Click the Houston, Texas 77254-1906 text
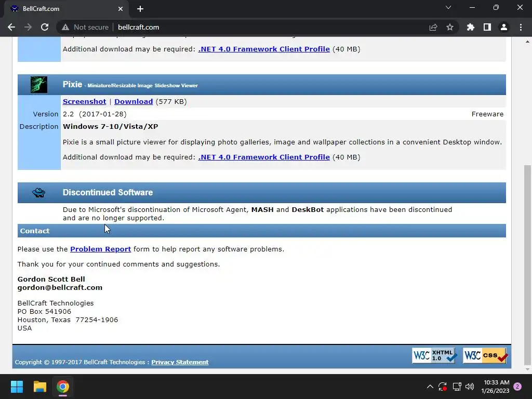The height and width of the screenshot is (399, 532). point(68,320)
